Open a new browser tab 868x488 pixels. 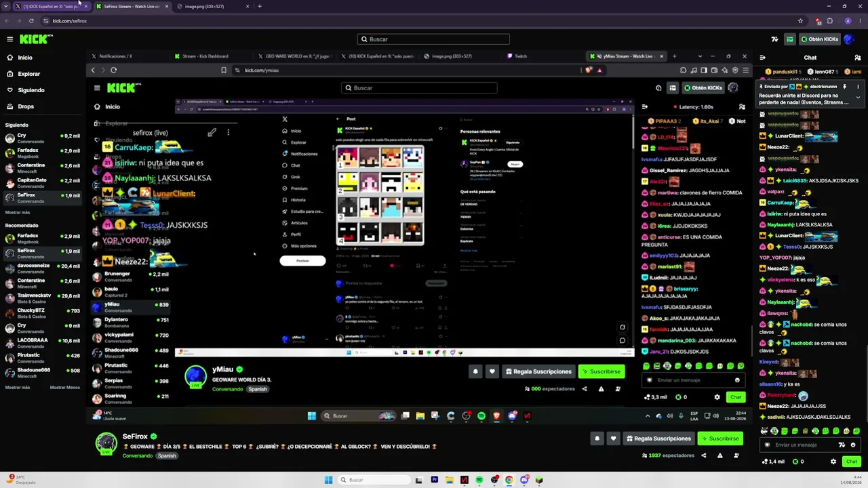(x=259, y=6)
